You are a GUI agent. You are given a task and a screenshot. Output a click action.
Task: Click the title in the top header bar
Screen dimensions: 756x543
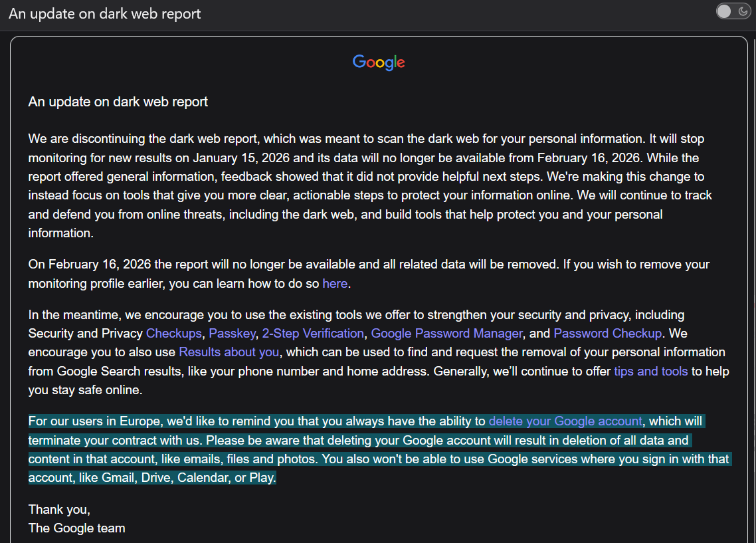105,13
